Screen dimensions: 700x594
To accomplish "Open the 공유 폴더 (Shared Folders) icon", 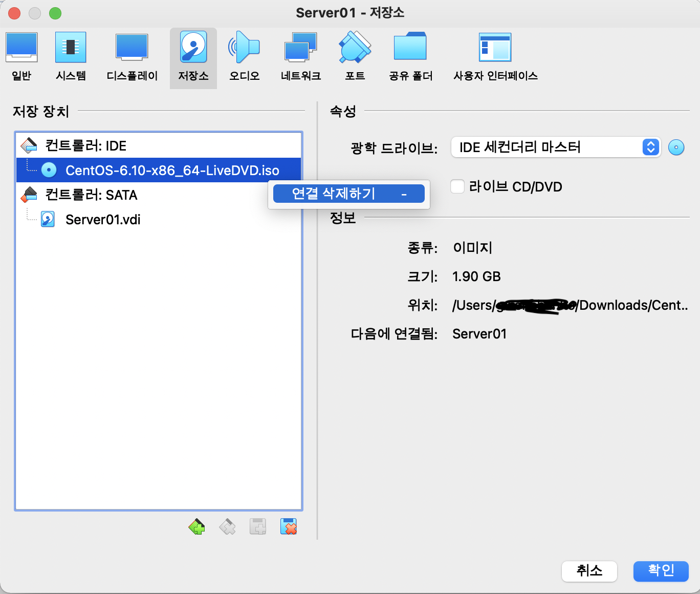I will pos(410,47).
